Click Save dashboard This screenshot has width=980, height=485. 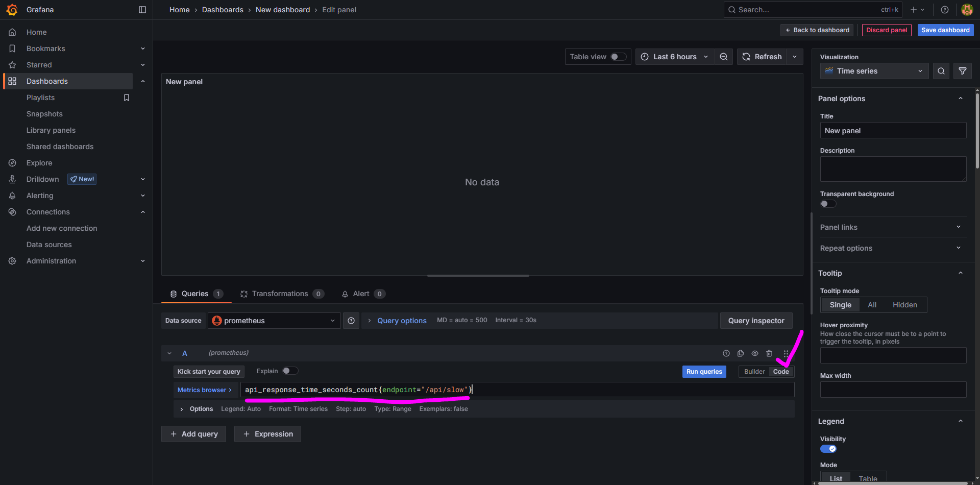tap(945, 30)
